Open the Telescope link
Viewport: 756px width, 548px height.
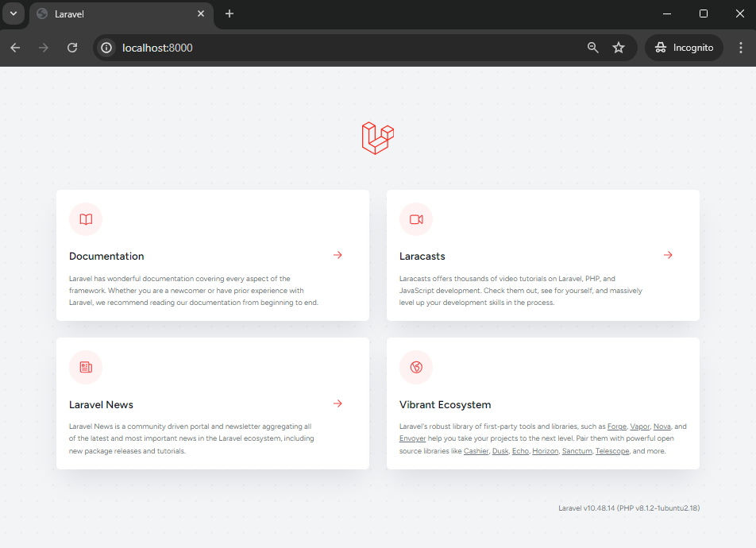coord(612,451)
